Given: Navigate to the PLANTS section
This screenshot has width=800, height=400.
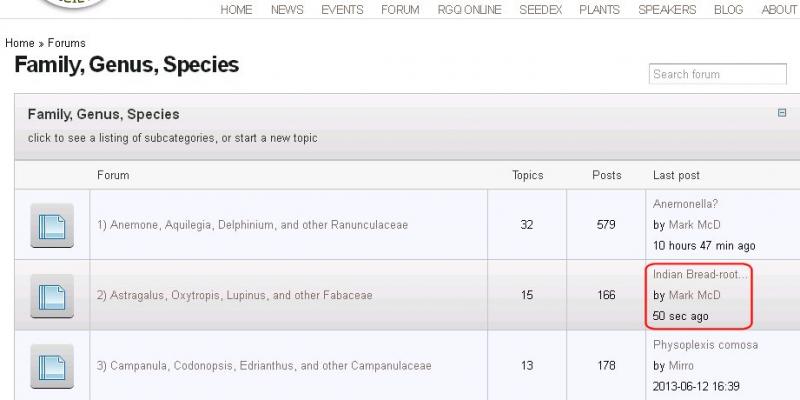Looking at the screenshot, I should click(x=600, y=10).
